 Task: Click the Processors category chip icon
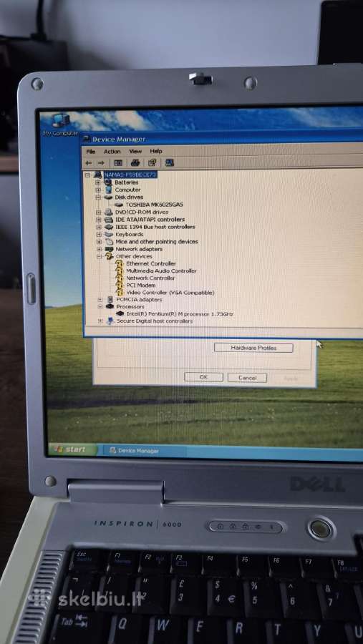point(110,306)
